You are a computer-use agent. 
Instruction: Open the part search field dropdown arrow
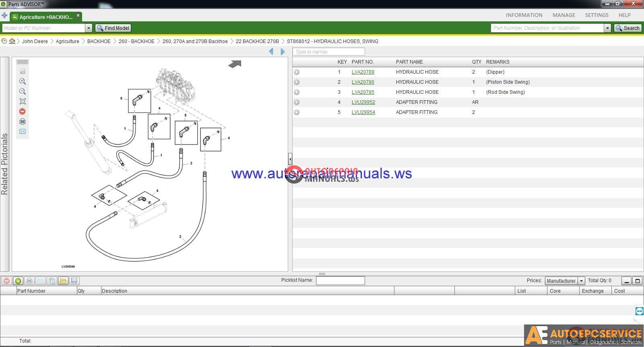coord(607,28)
